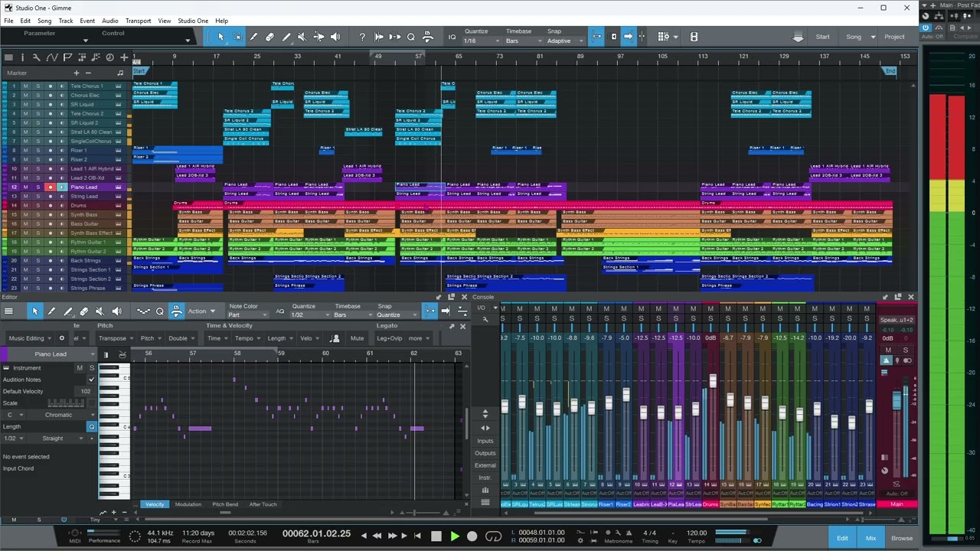
Task: Open the Browse panel button
Action: click(902, 538)
